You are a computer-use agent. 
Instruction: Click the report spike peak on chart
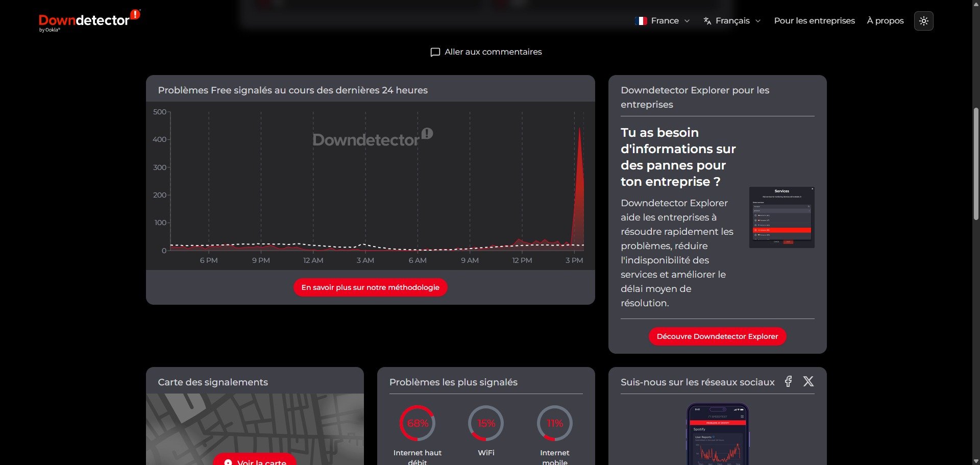point(579,129)
